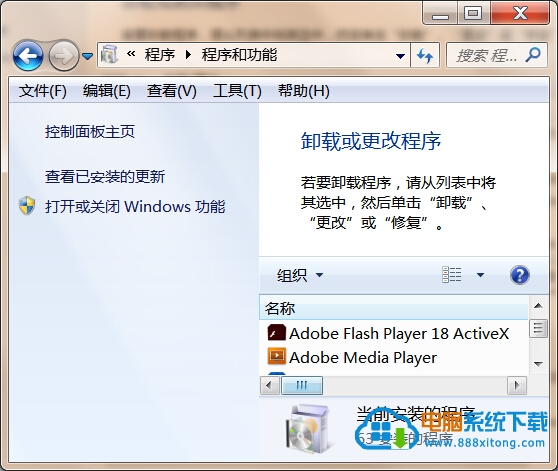Open 打开或关闭 Windows 功能

click(135, 206)
